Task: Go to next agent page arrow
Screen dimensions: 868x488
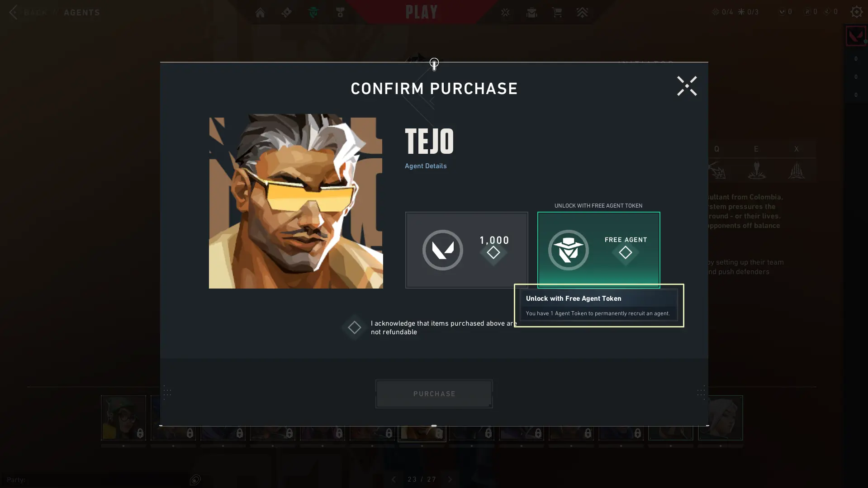Action: tap(450, 479)
